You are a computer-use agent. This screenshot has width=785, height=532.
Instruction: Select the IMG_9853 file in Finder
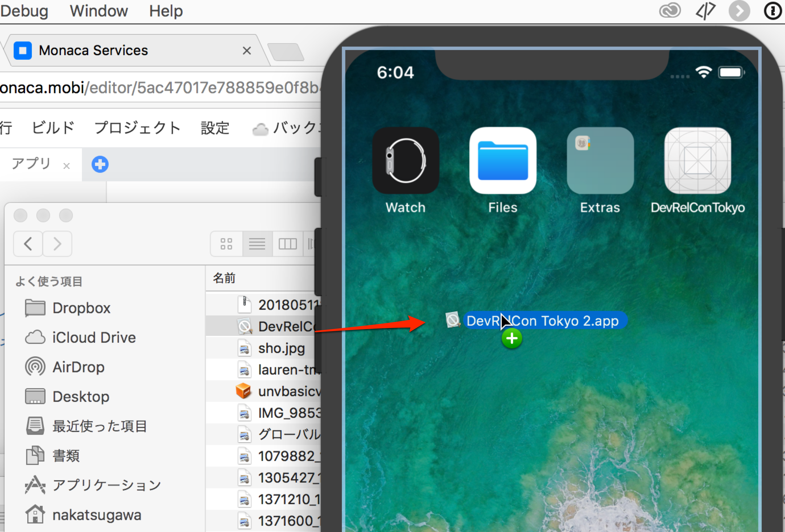pos(263,413)
